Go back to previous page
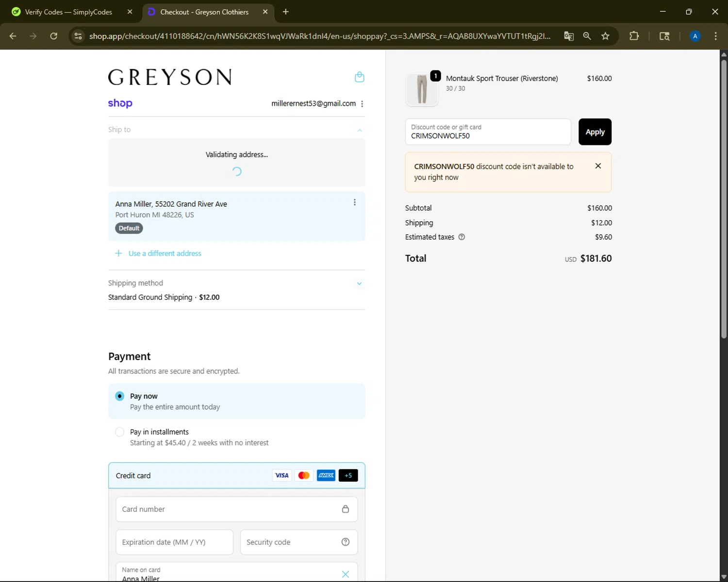This screenshot has width=728, height=582. point(13,36)
